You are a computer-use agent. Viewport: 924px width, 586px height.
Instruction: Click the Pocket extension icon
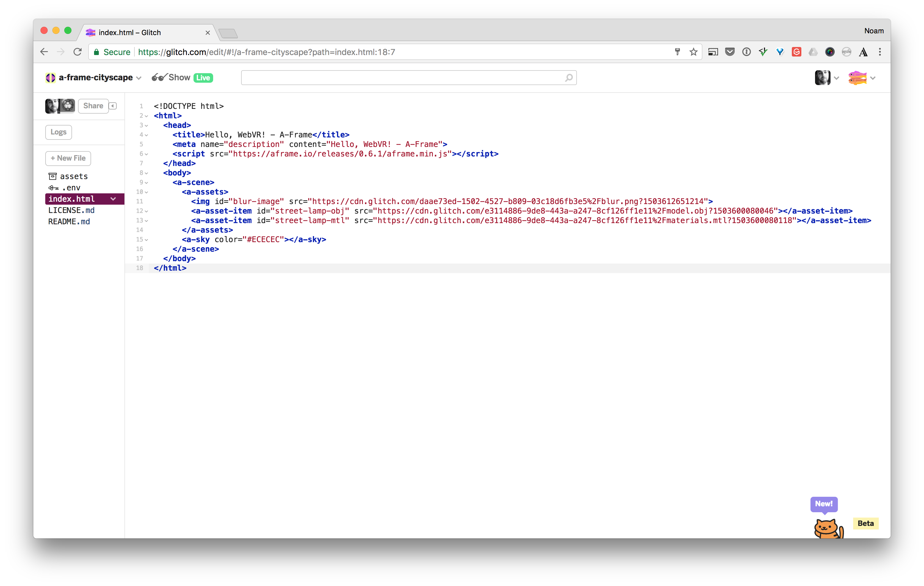[730, 52]
